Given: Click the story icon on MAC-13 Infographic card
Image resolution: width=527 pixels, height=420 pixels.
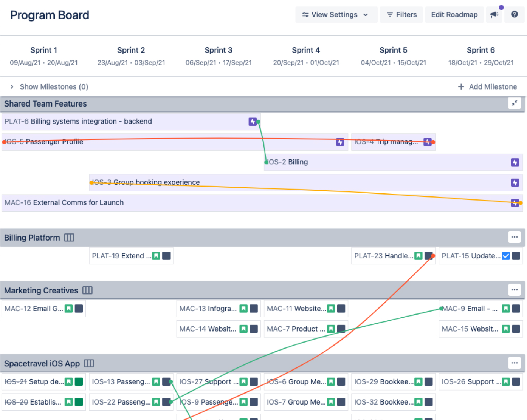Looking at the screenshot, I should tap(243, 308).
